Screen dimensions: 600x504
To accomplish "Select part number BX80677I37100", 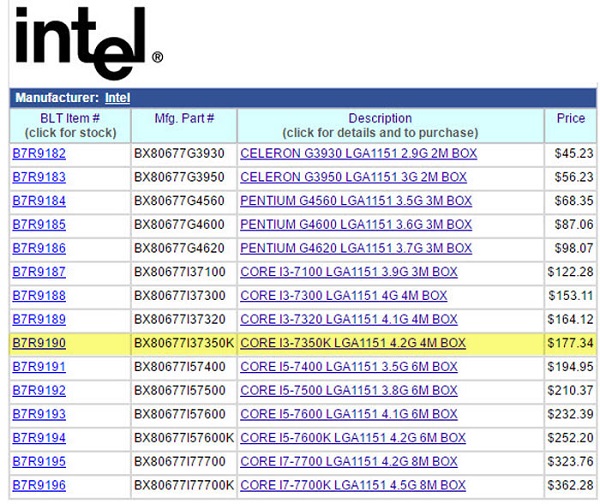I will click(x=179, y=272).
